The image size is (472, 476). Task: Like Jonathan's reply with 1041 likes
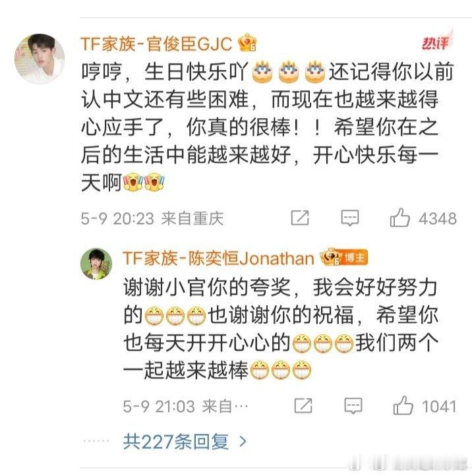403,405
